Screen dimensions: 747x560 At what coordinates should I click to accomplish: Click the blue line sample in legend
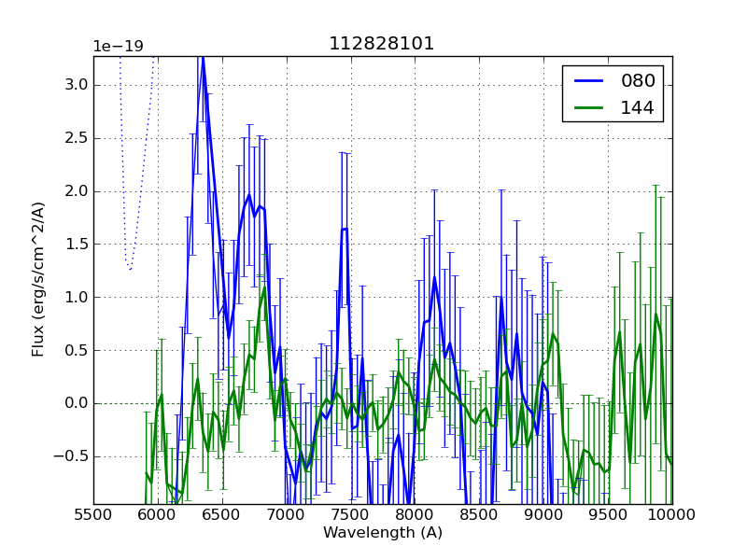[589, 81]
